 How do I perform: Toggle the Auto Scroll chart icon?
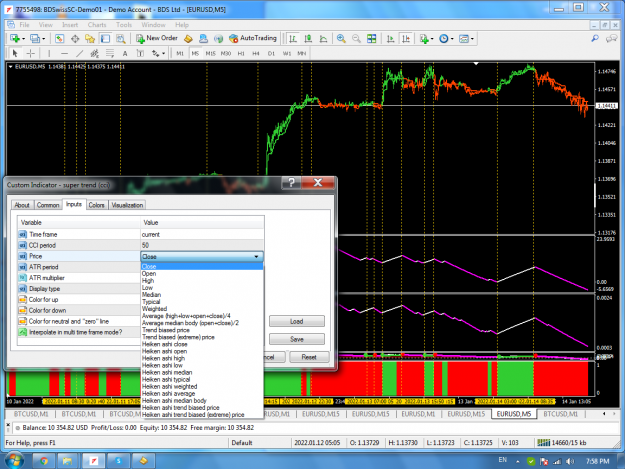point(390,39)
